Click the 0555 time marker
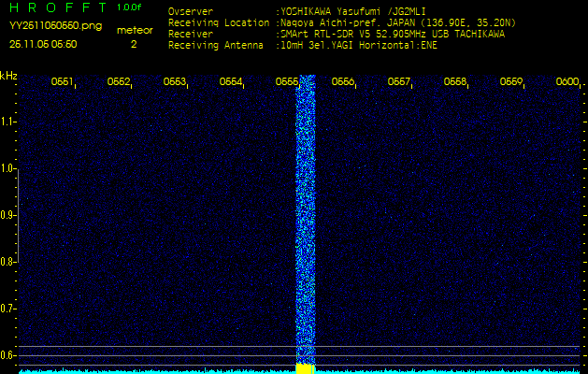 286,81
